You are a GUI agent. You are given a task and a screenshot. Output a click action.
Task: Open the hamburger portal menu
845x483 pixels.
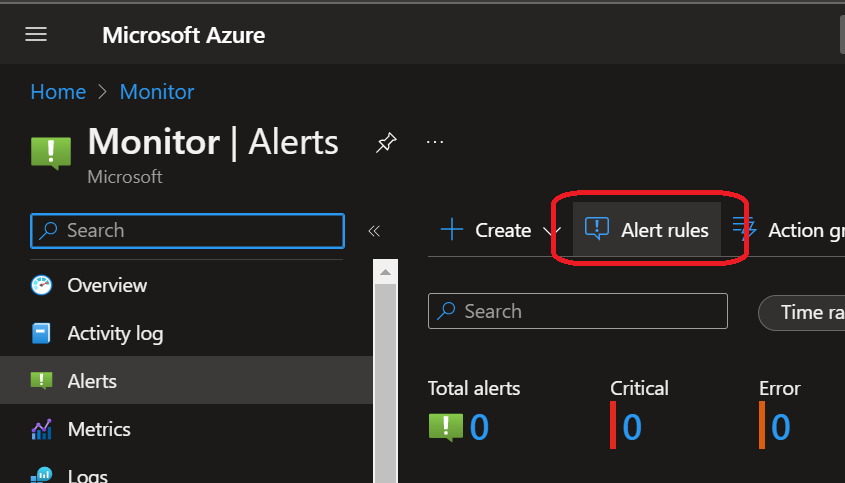coord(36,35)
